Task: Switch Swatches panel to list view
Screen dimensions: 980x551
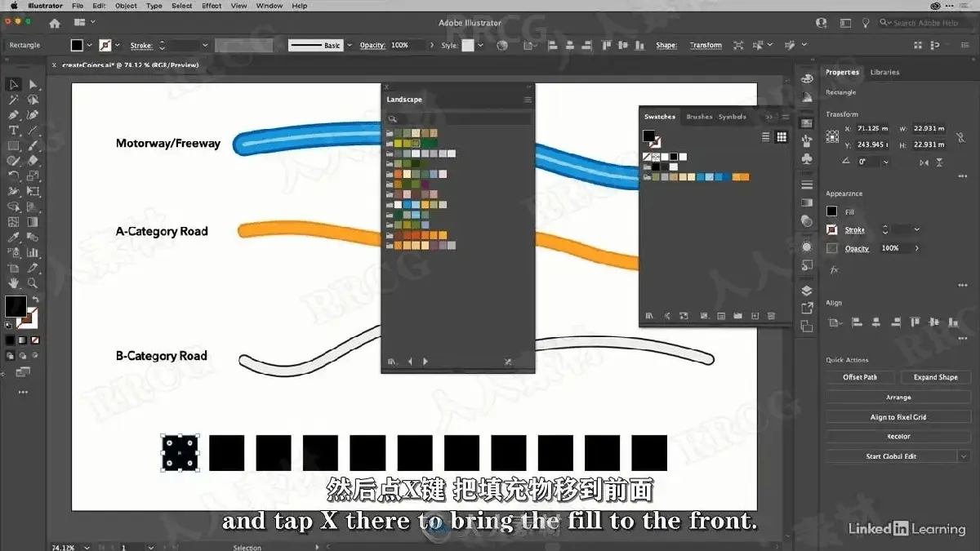Action: tap(766, 137)
